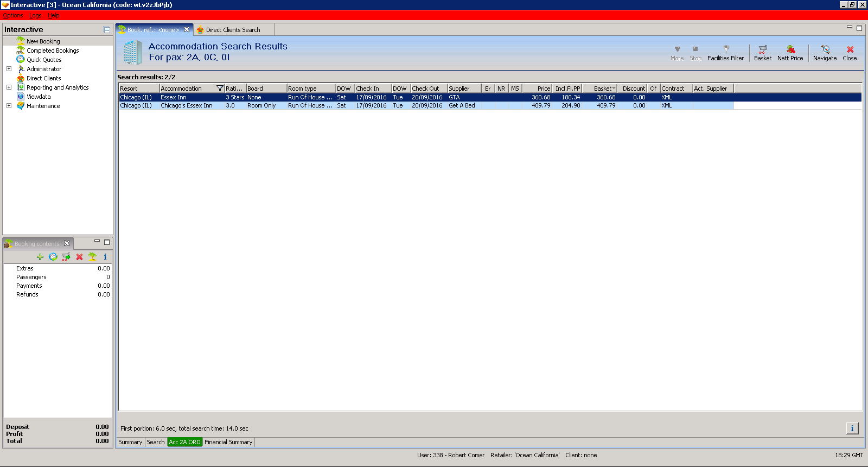Switch to the Summary bottom tab
This screenshot has height=467, width=868.
[x=130, y=442]
